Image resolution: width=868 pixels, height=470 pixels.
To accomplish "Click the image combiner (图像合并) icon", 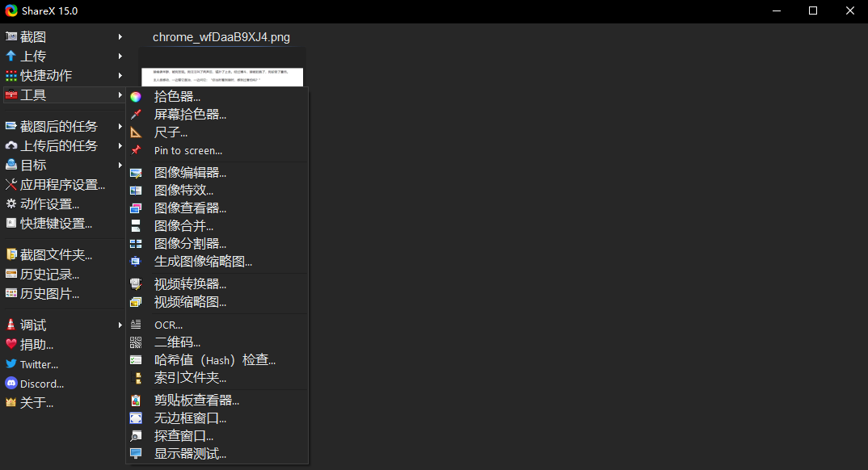I will tap(136, 225).
